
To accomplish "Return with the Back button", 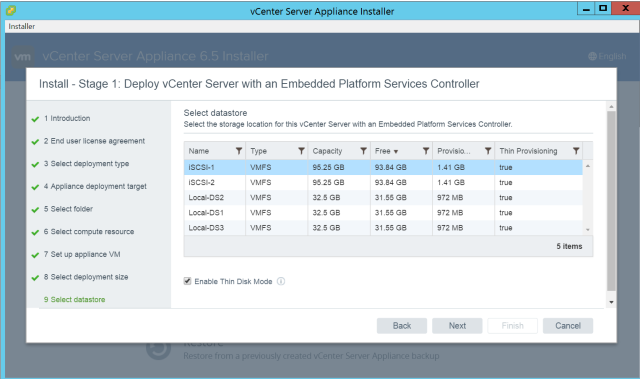I will 402,326.
